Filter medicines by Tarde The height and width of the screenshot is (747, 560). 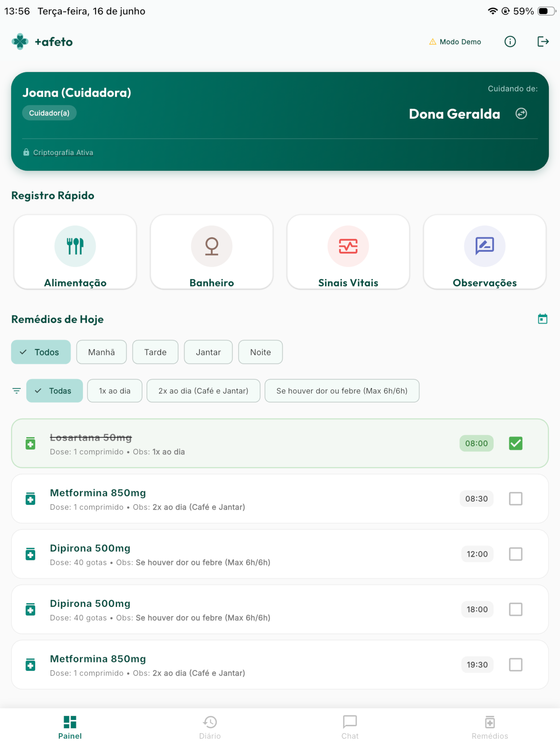point(155,352)
